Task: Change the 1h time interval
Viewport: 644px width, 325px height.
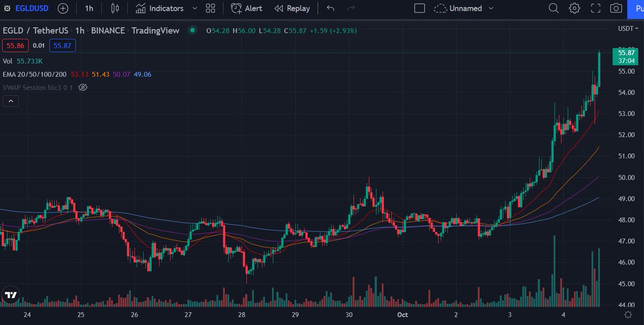Action: point(89,9)
